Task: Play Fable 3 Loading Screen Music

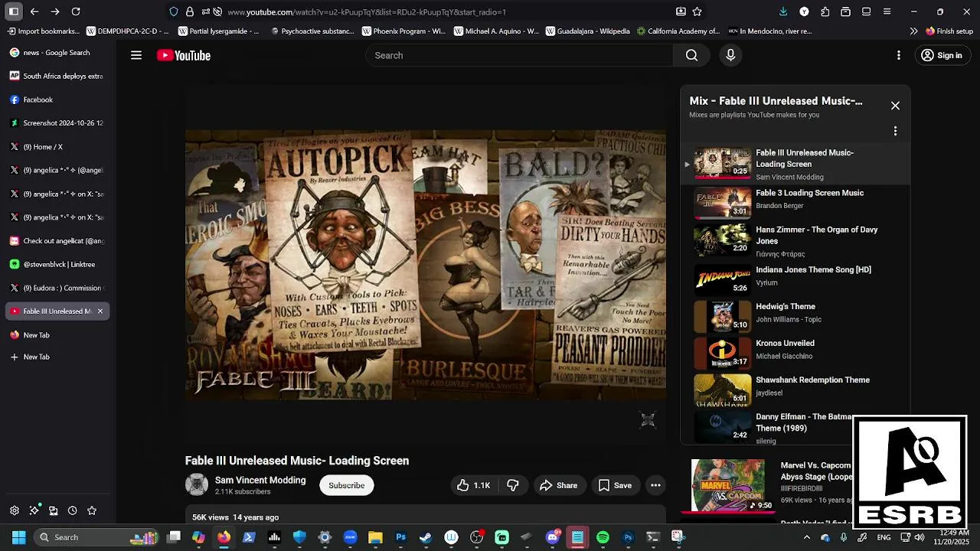Action: [x=795, y=202]
